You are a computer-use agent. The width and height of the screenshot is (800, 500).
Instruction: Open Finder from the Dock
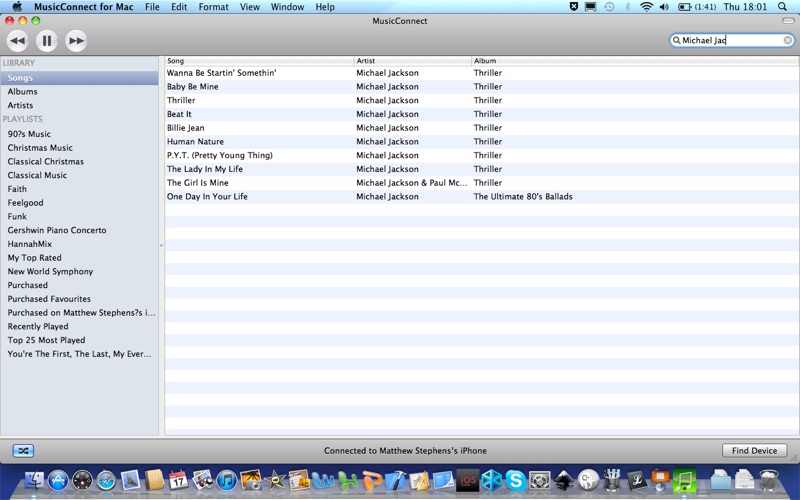tap(34, 480)
